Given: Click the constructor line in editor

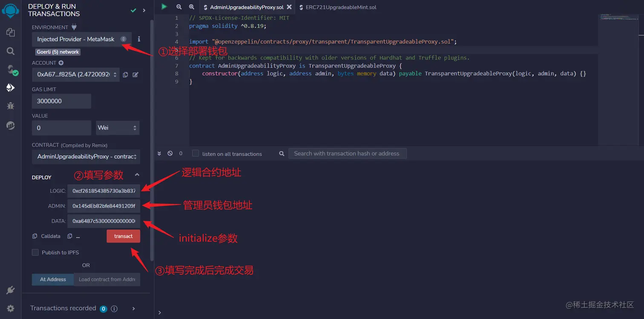Looking at the screenshot, I should click(x=394, y=74).
